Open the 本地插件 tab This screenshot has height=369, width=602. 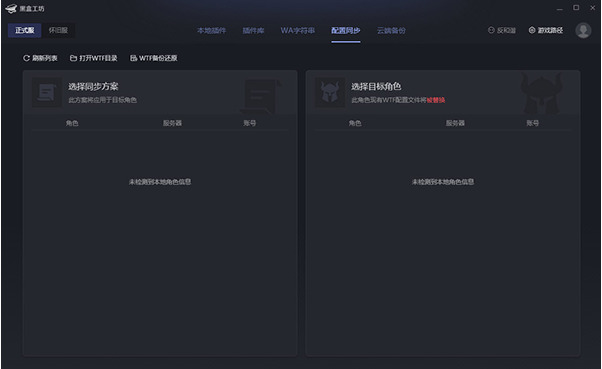(212, 31)
